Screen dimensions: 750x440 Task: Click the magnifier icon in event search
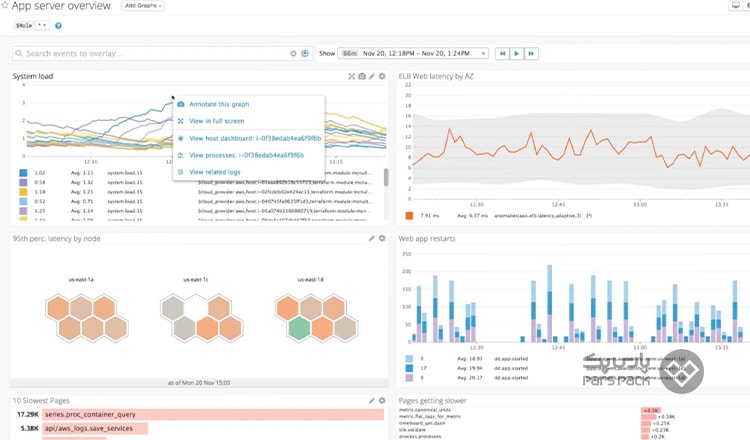point(19,54)
